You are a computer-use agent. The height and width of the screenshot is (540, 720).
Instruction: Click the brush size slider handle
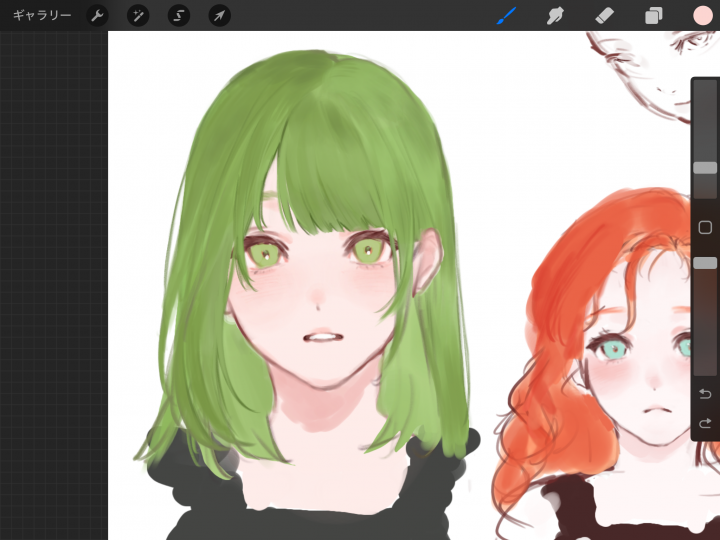coord(705,168)
